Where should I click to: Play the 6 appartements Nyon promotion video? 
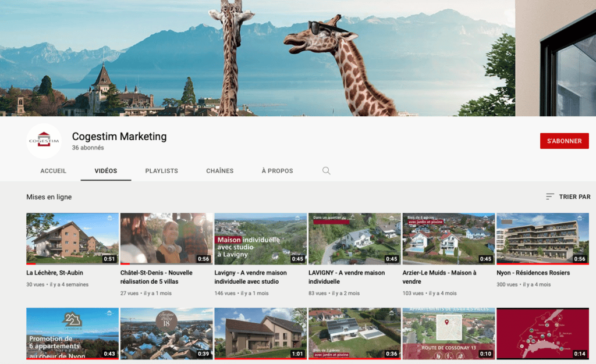[72, 333]
